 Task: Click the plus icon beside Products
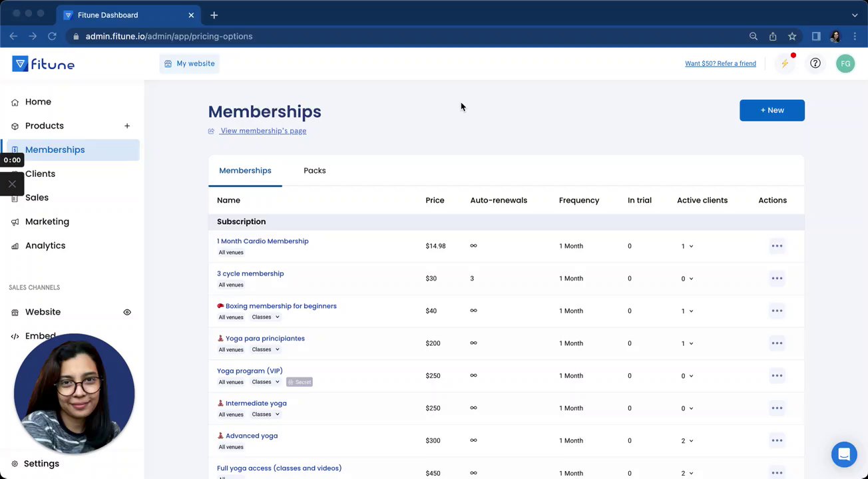[x=126, y=126]
